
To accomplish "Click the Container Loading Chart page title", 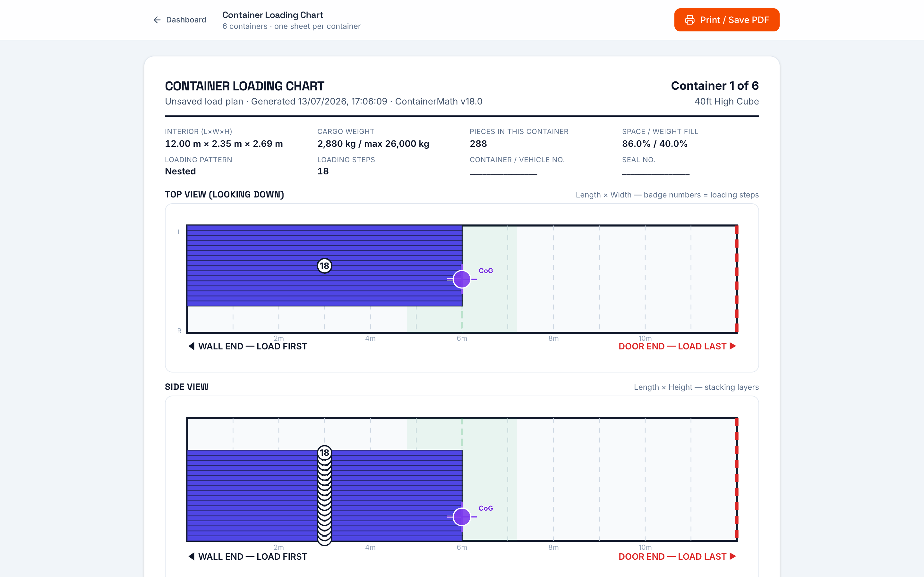I will 273,15.
